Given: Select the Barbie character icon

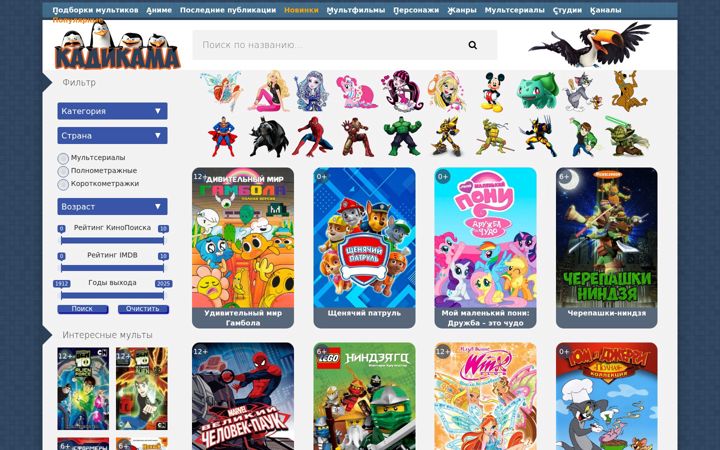Looking at the screenshot, I should coord(269,91).
